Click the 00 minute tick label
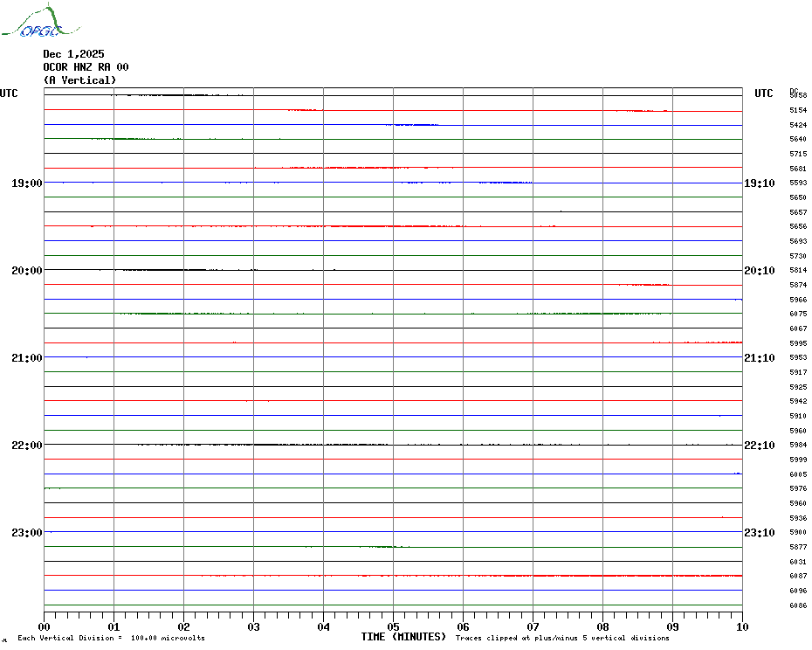 pos(45,626)
